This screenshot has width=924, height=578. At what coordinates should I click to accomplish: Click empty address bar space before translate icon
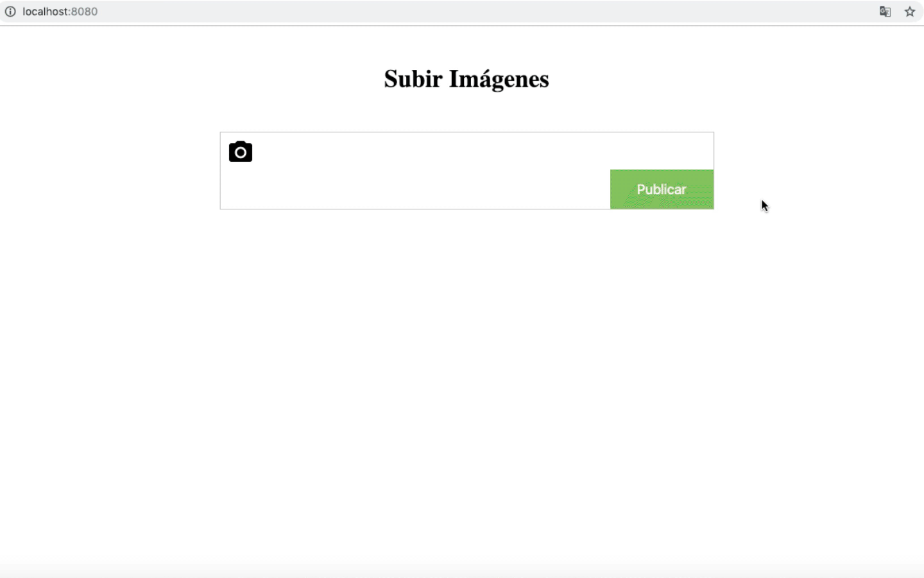click(488, 12)
